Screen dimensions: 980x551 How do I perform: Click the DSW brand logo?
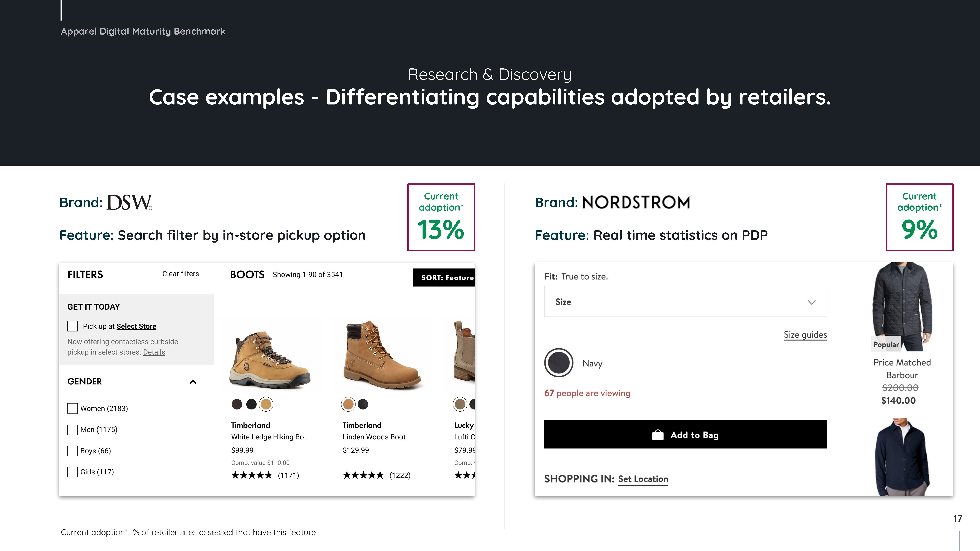click(x=129, y=202)
